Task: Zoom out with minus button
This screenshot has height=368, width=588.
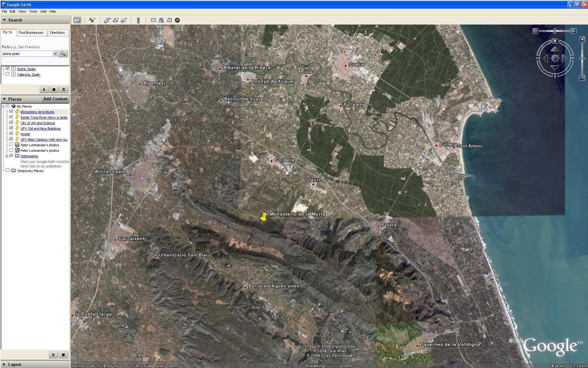Action: click(x=582, y=78)
